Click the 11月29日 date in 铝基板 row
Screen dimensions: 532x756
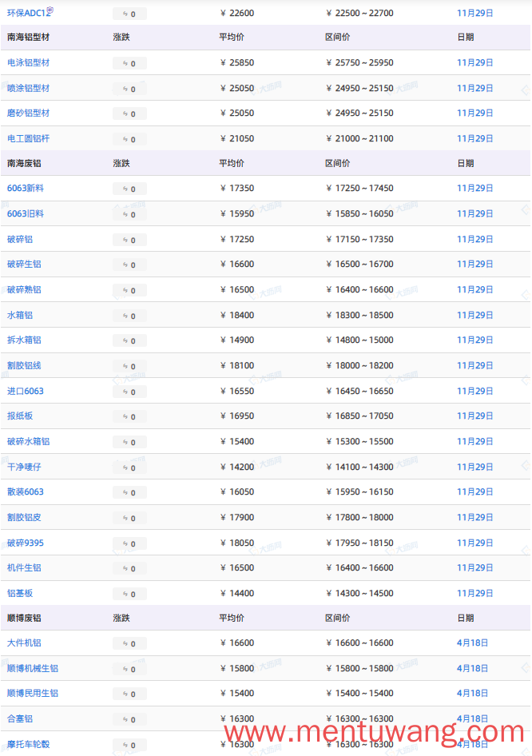pyautogui.click(x=475, y=594)
